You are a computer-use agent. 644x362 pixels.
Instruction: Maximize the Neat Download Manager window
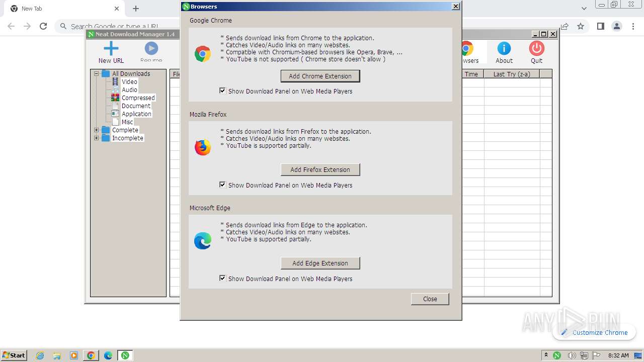pos(543,34)
